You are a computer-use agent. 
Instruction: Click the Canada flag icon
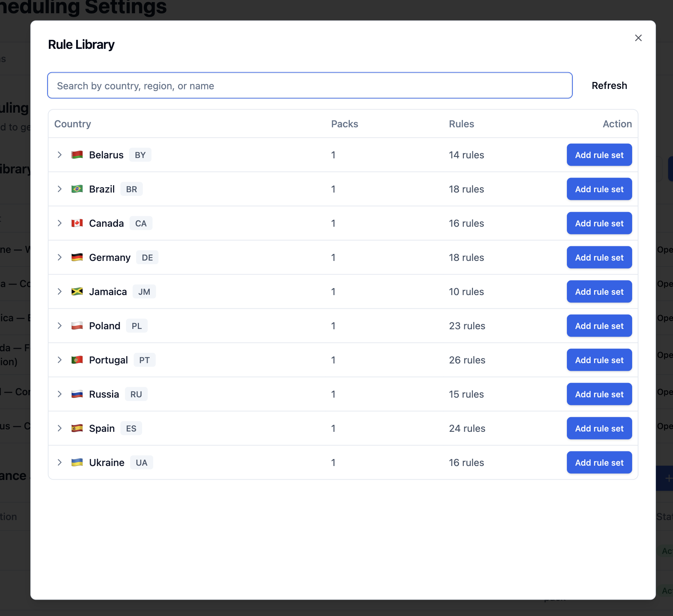pos(77,223)
